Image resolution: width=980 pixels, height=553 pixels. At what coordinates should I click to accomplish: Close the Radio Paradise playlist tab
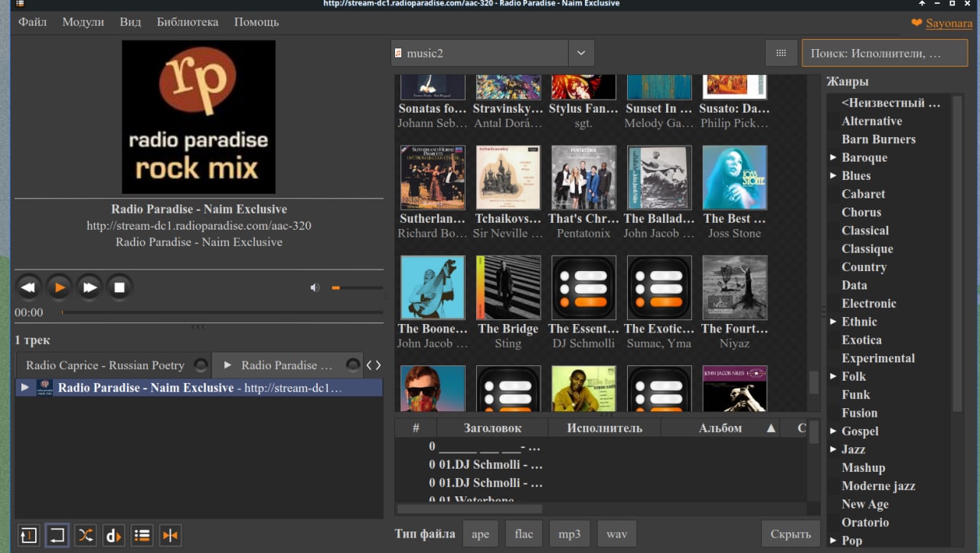353,365
